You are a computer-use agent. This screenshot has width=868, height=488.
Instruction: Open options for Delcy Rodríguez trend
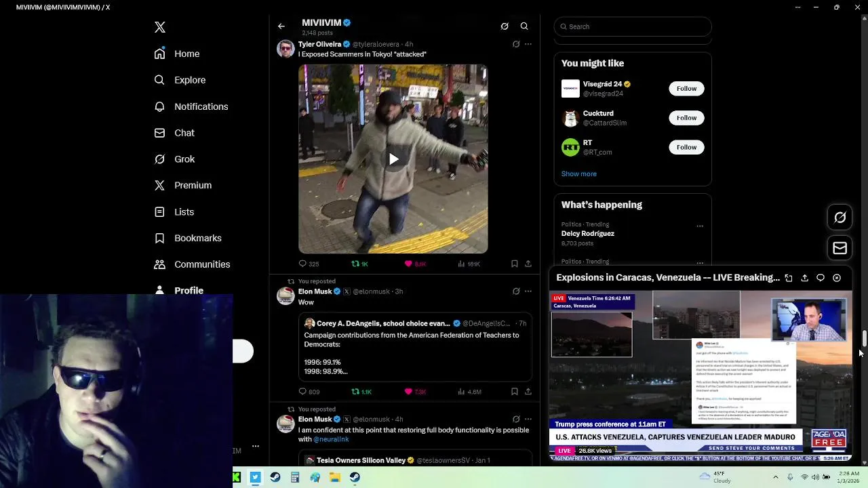point(700,226)
